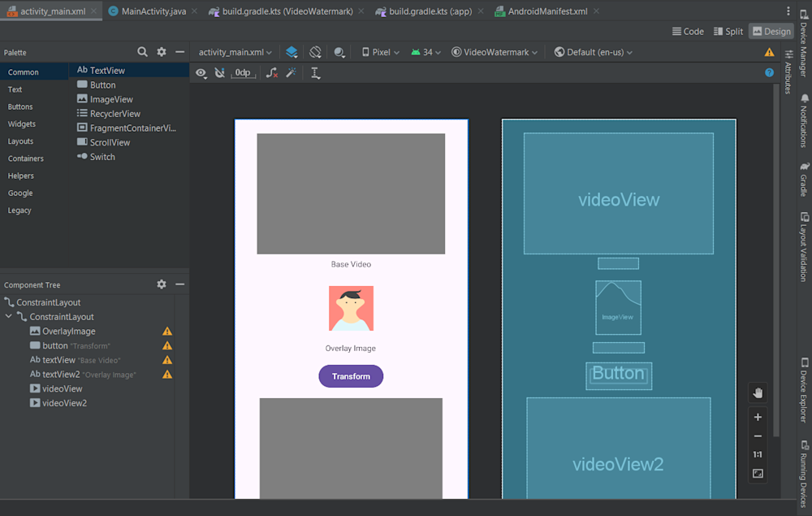Click the Clear All Constraints icon
This screenshot has width=812, height=516.
(272, 73)
